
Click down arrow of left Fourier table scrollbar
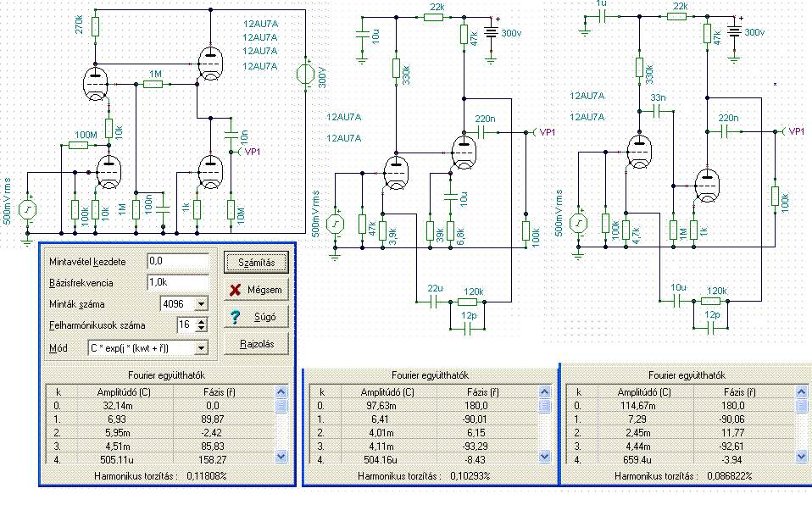click(281, 457)
